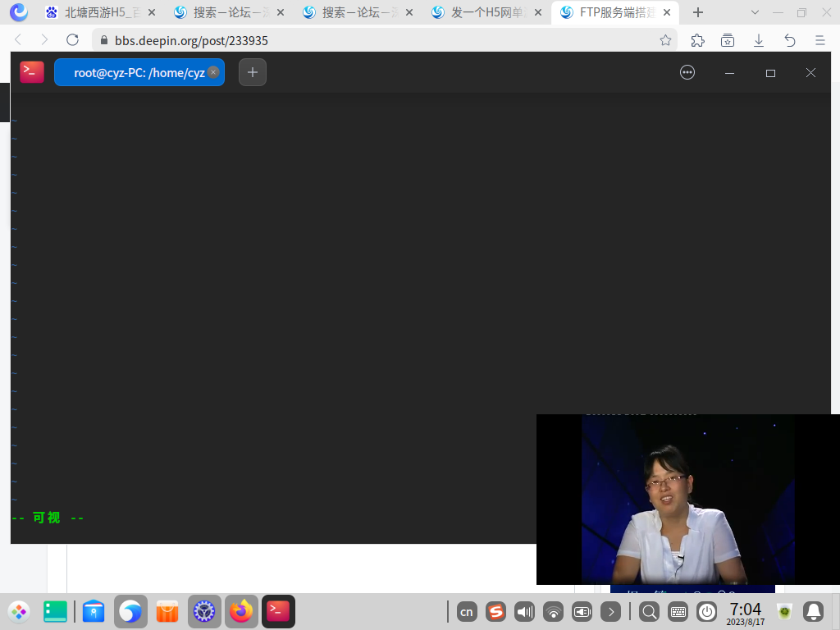The height and width of the screenshot is (630, 840).
Task: Launch Firefox from the dock
Action: click(241, 611)
